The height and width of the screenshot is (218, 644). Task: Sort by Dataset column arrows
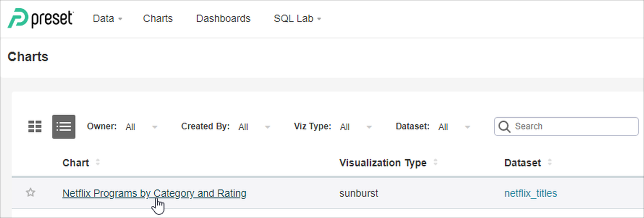click(550, 162)
